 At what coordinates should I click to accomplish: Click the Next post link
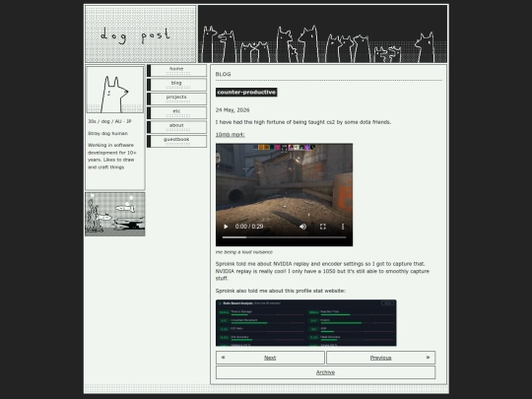pos(270,358)
